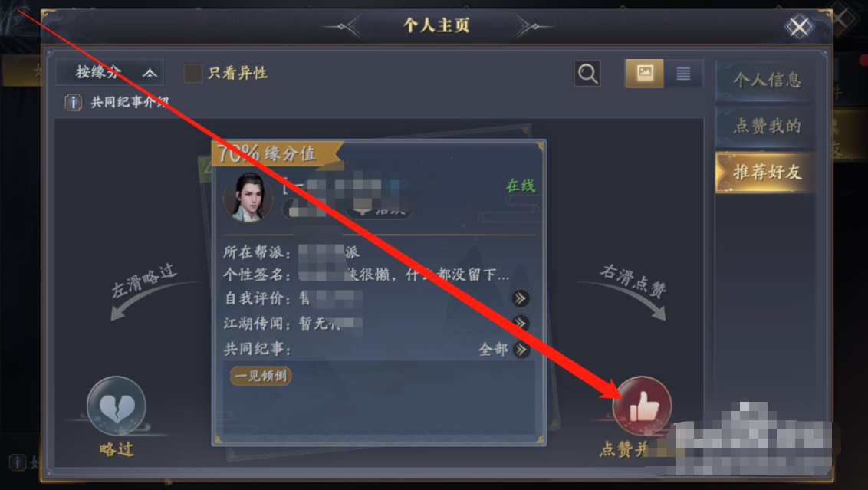The height and width of the screenshot is (490, 868).
Task: Open the 点赞我的 tab
Action: (x=765, y=127)
